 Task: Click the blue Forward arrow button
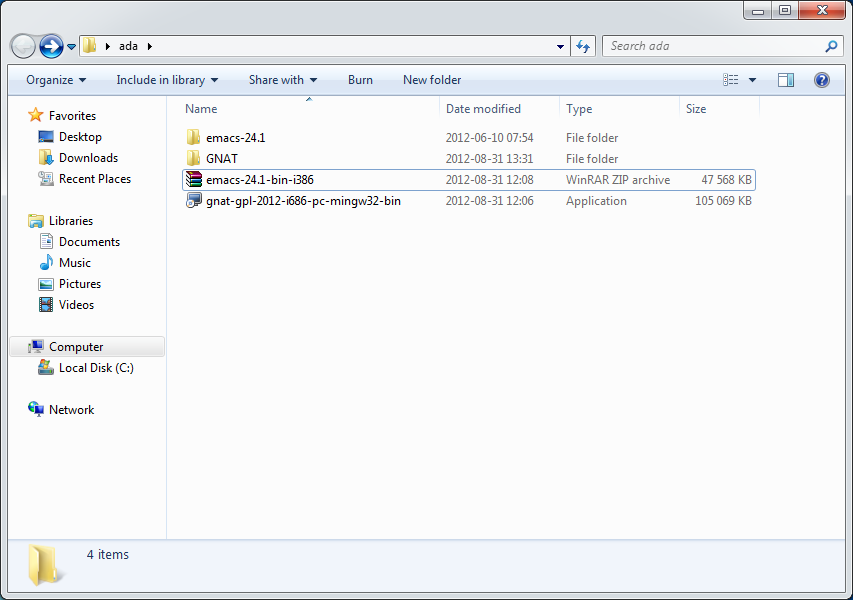pos(52,46)
